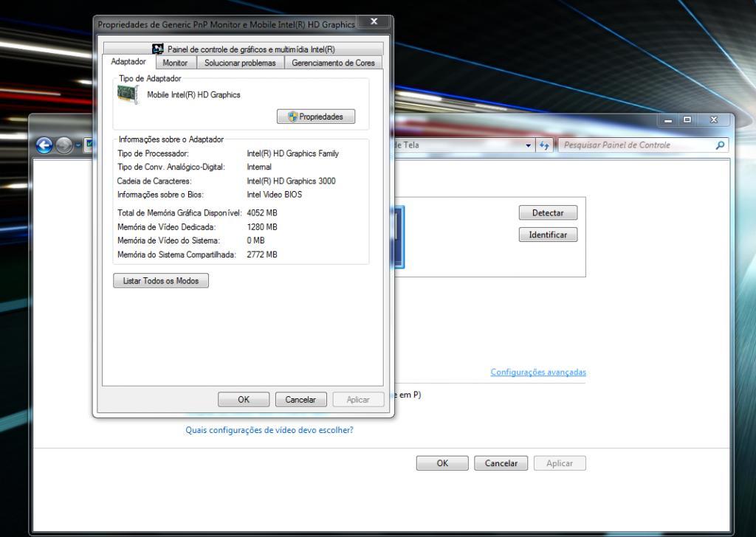Click the properties dialog title bar text

(x=226, y=24)
